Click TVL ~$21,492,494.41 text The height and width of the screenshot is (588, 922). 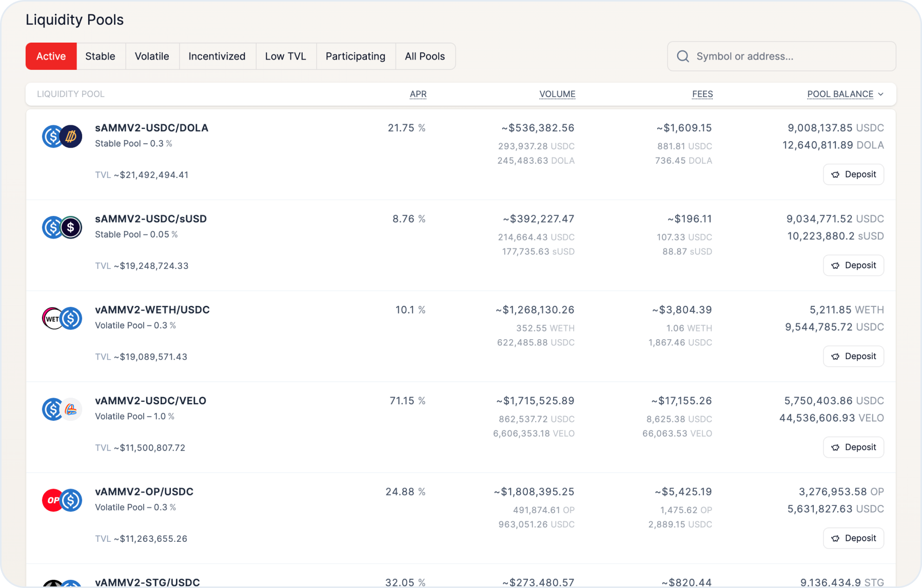[x=142, y=175]
